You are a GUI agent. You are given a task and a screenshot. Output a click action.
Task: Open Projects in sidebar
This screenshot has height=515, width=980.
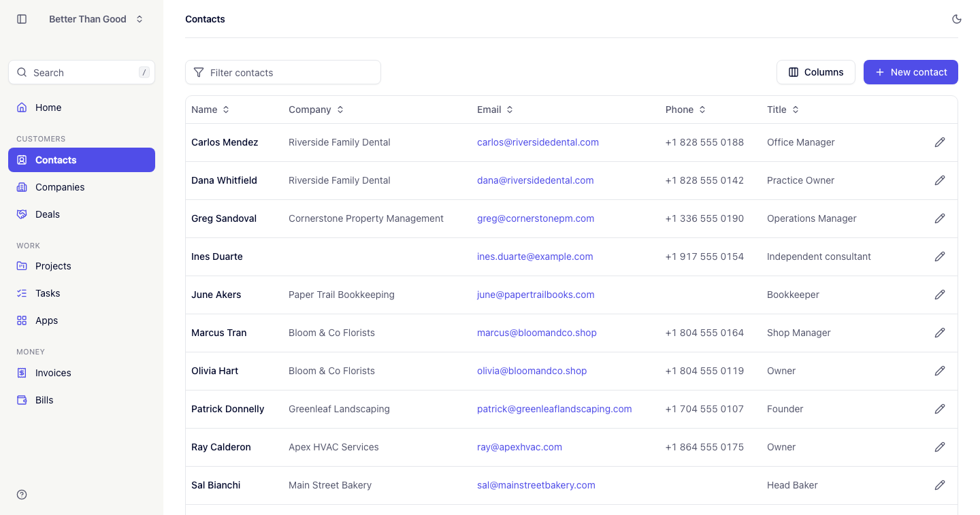82,266
